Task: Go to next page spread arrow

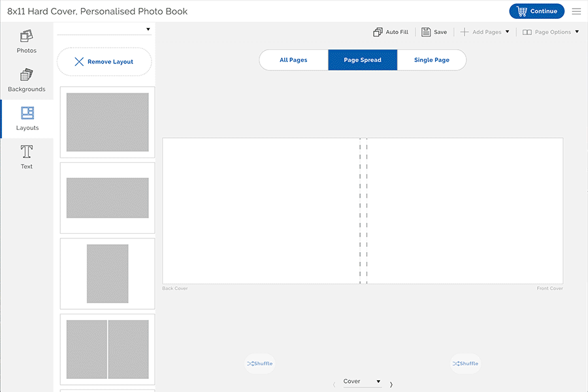Action: pos(391,385)
